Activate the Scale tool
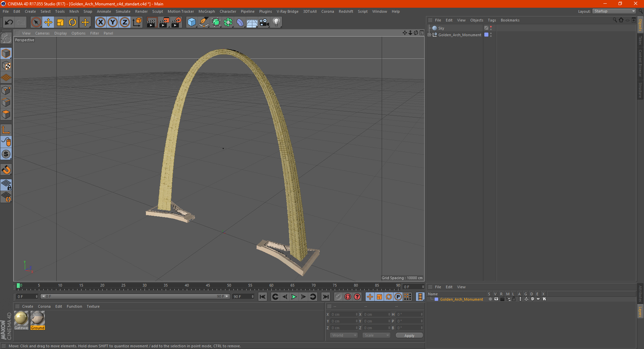This screenshot has height=349, width=644. pyautogui.click(x=60, y=22)
